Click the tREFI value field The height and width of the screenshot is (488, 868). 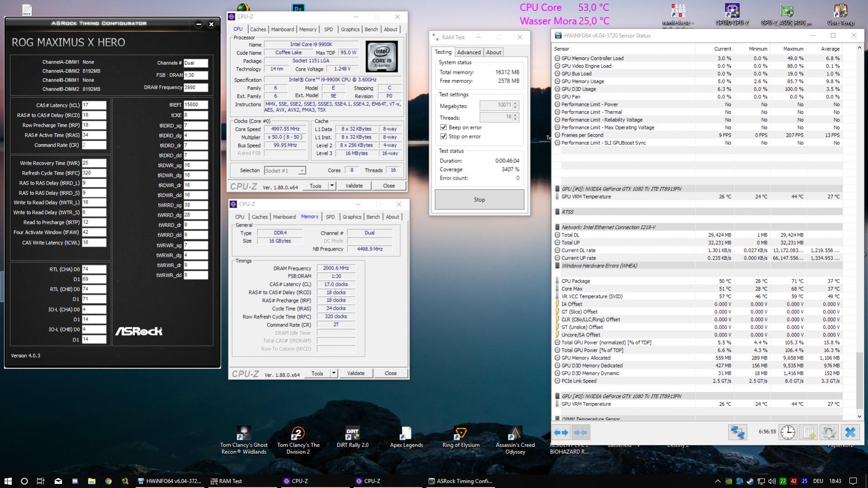coord(195,104)
